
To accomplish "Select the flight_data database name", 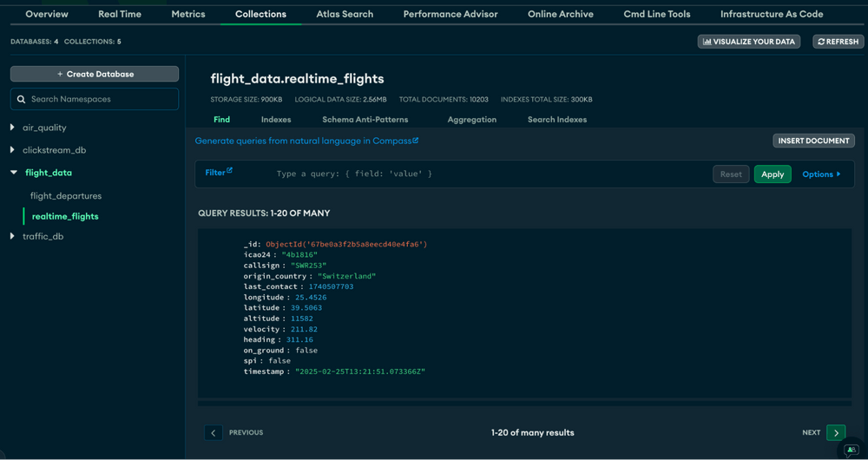I will pyautogui.click(x=49, y=173).
